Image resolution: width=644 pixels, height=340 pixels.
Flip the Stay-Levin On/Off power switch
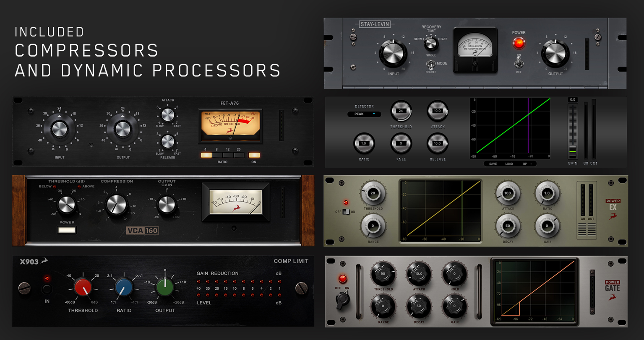pyautogui.click(x=519, y=62)
